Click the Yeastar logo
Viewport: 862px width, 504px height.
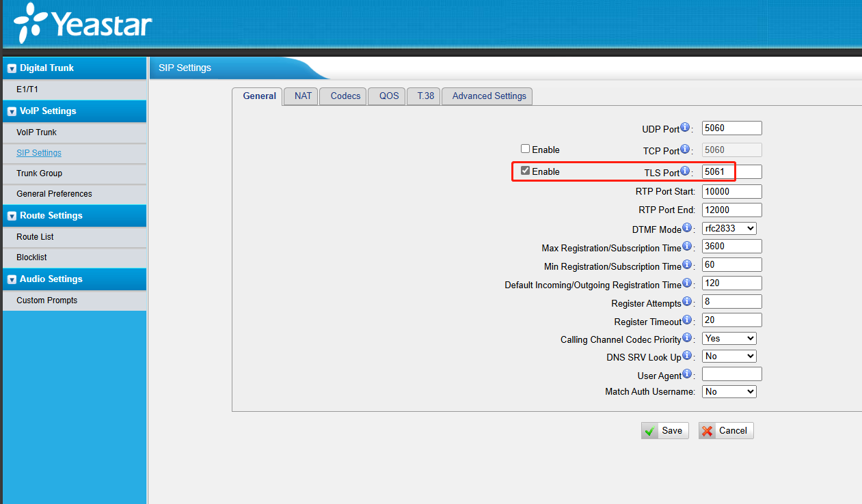[x=83, y=24]
